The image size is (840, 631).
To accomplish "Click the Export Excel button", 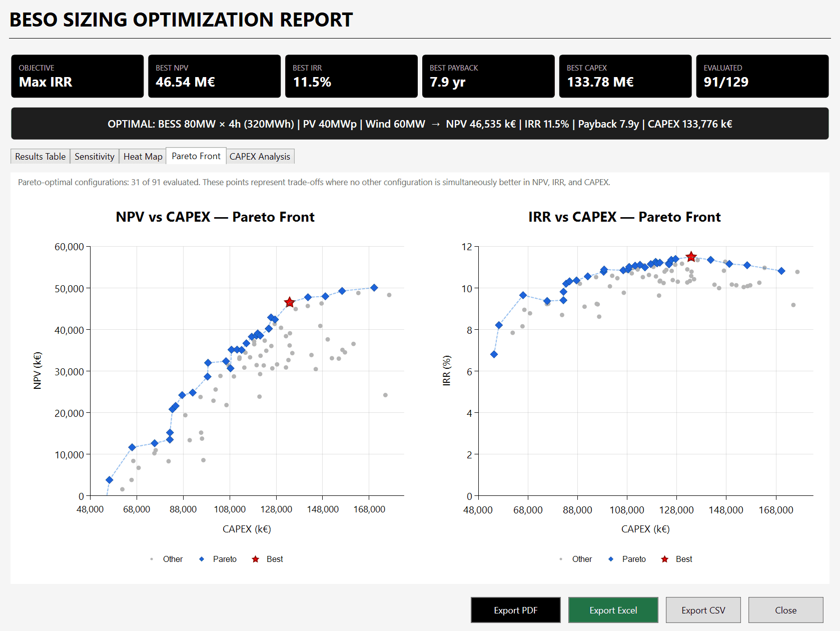I will point(613,610).
